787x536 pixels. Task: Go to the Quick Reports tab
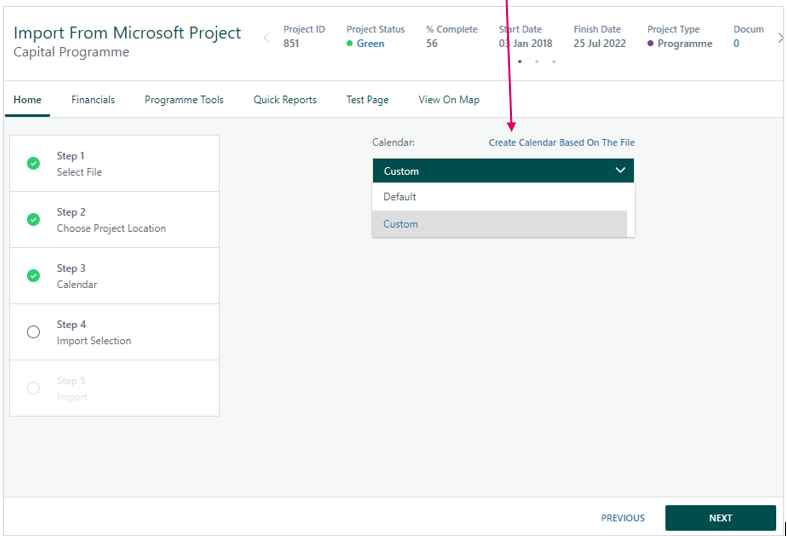pyautogui.click(x=285, y=99)
